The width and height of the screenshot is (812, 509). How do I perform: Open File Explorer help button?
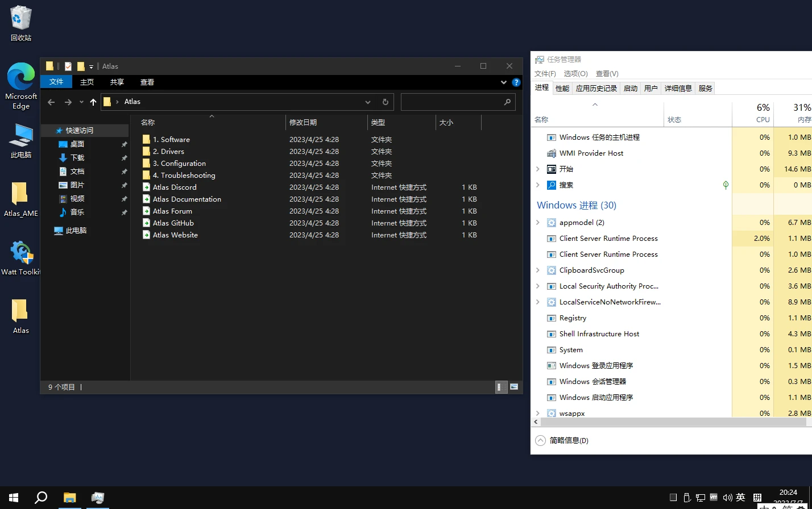pos(516,82)
